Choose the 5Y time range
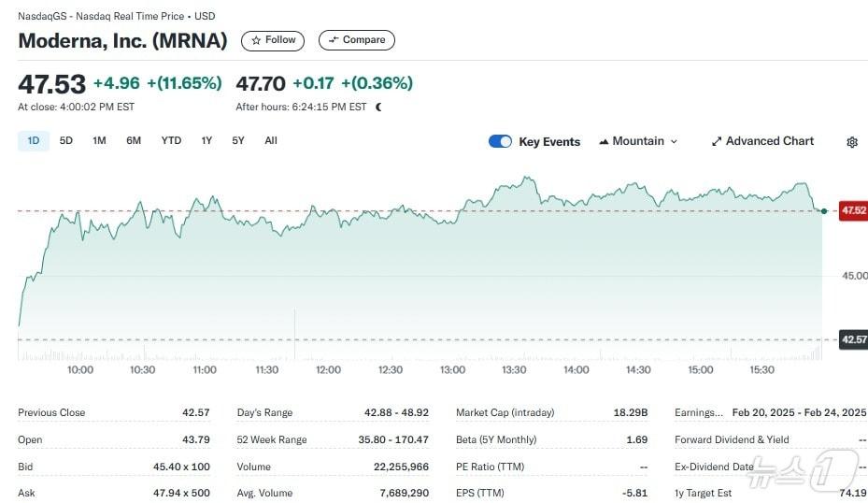The image size is (868, 503). (238, 141)
